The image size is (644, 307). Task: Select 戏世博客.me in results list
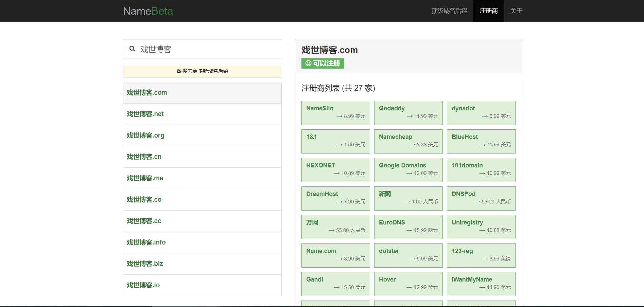[x=203, y=178]
